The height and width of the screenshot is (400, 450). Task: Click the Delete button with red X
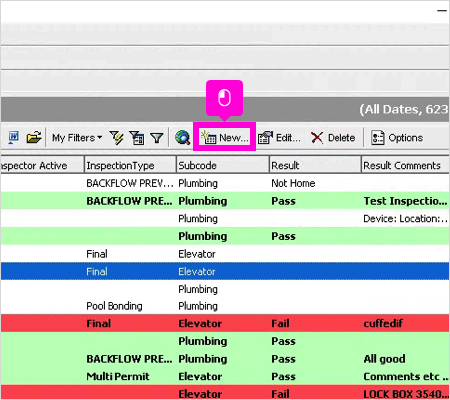click(332, 138)
